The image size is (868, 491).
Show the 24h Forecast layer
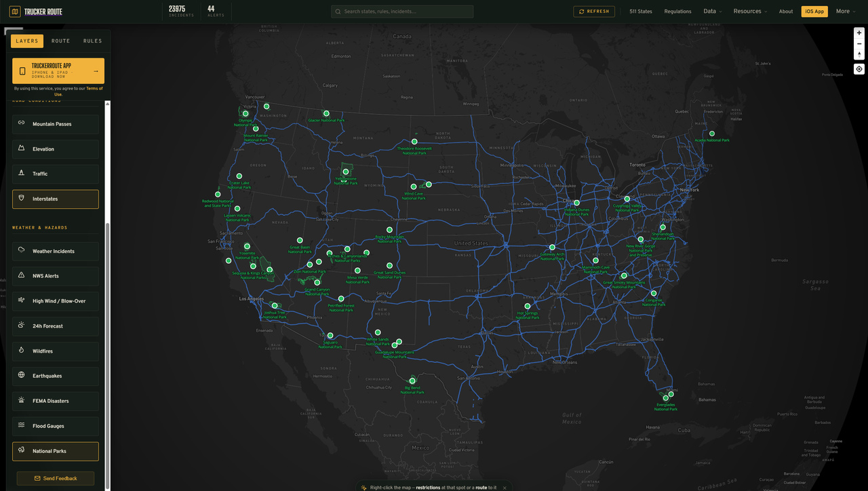click(x=56, y=326)
